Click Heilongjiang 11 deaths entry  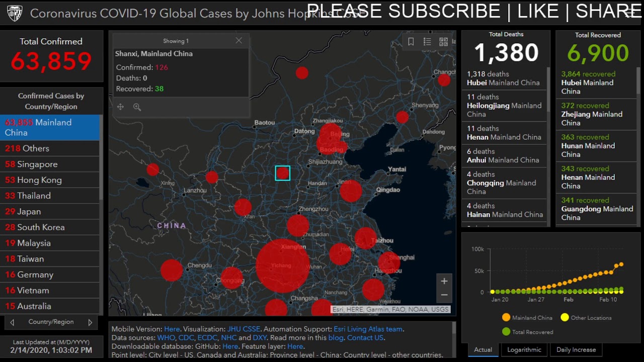pos(504,106)
